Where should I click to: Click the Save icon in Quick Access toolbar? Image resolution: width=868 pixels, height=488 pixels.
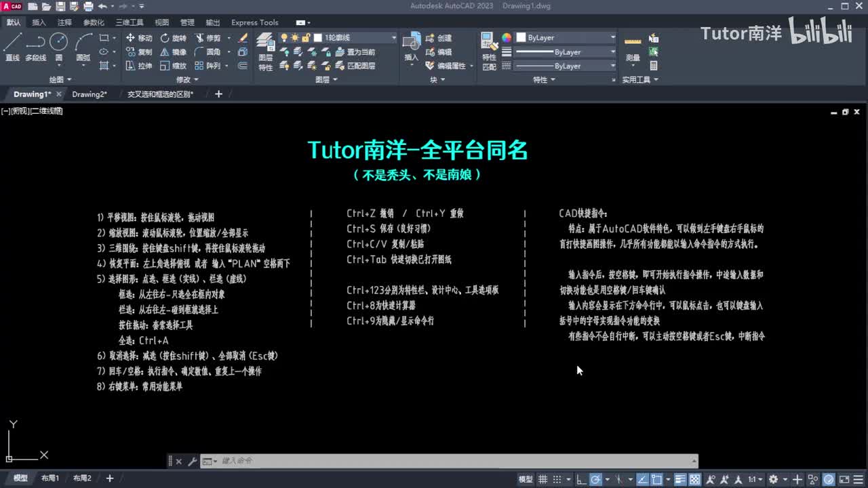pyautogui.click(x=60, y=6)
